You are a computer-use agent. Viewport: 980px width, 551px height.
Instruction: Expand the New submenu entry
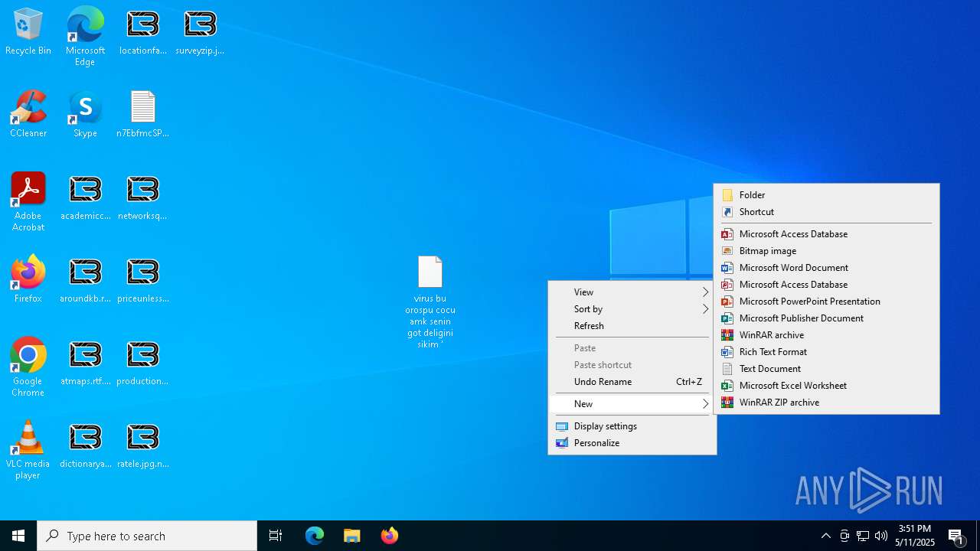tap(632, 404)
